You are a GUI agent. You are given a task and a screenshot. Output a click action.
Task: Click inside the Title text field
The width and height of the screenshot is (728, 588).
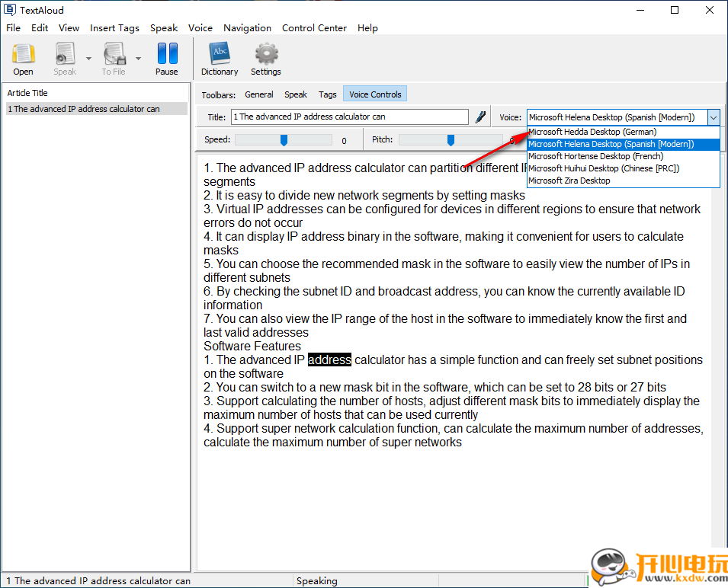[x=351, y=117]
